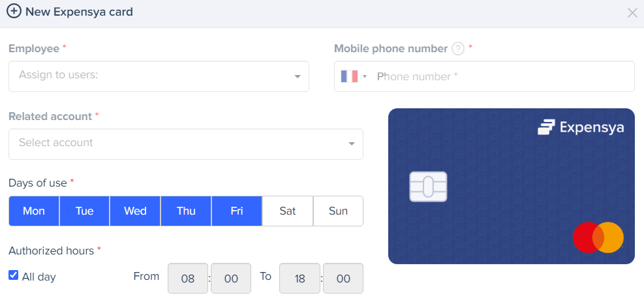Click the Mastercard logo on the card
Image resolution: width=644 pixels, height=304 pixels.
[x=598, y=237]
